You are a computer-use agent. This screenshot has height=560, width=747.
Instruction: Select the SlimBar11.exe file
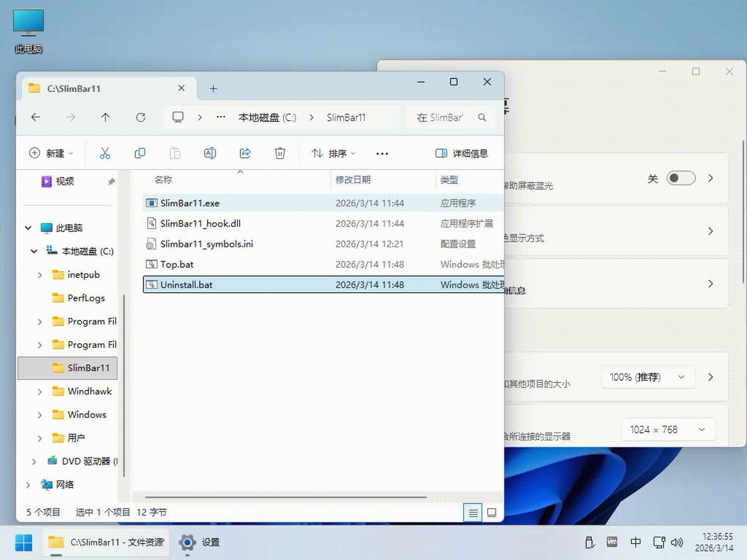(190, 203)
